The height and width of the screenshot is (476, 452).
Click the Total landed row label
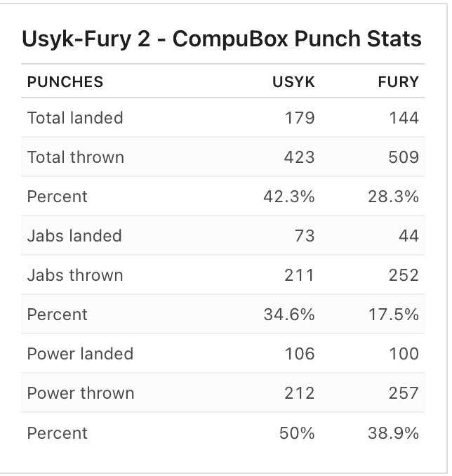(75, 118)
